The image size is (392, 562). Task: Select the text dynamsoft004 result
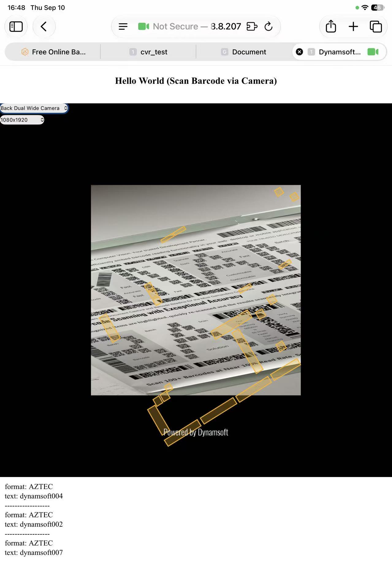click(34, 496)
